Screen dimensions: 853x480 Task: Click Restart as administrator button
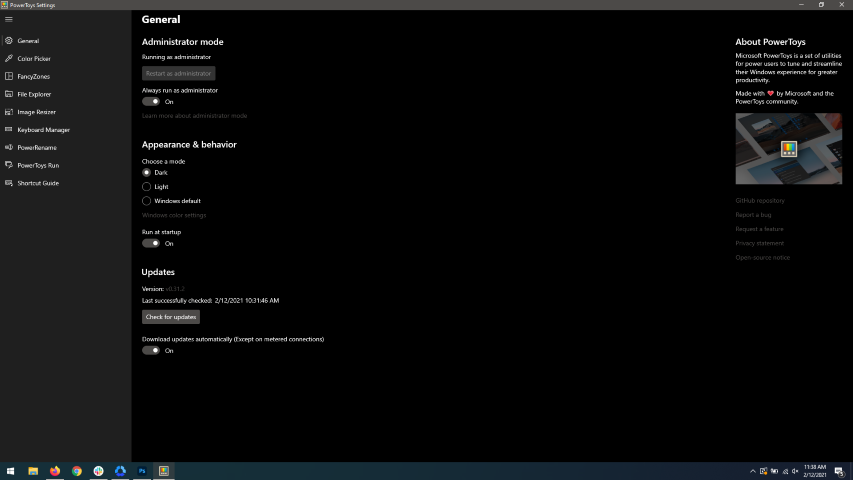178,73
